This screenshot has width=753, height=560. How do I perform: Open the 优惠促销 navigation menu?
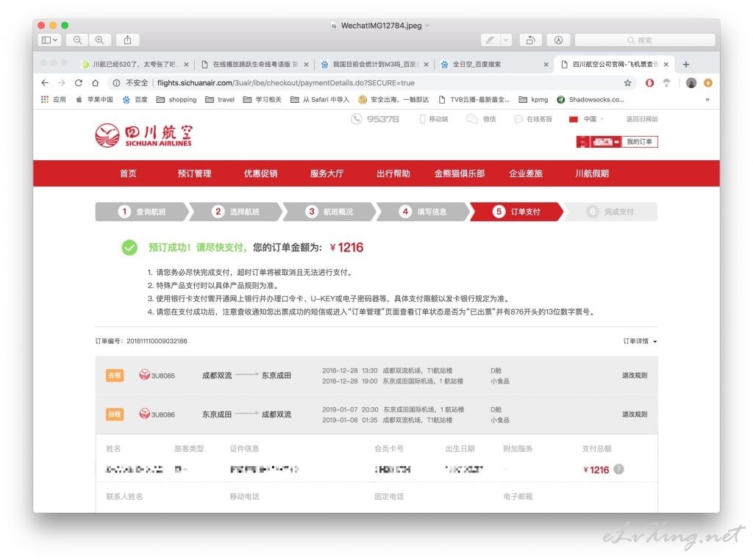pyautogui.click(x=261, y=173)
